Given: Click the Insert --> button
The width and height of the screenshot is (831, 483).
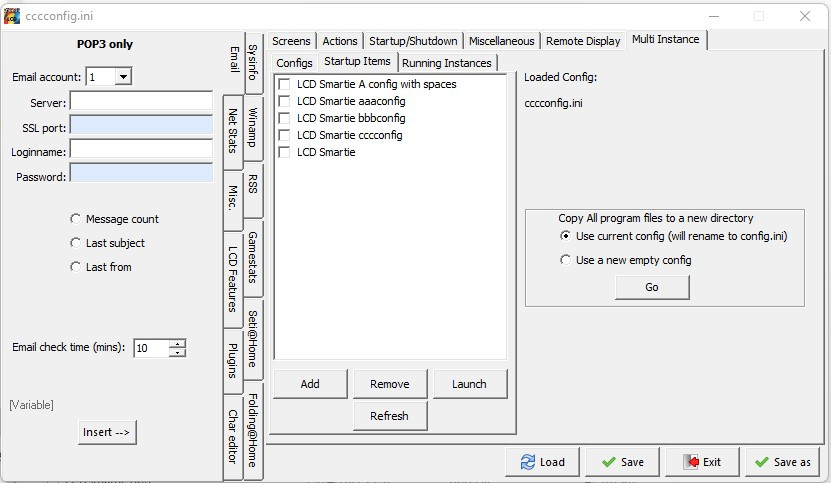Looking at the screenshot, I should pyautogui.click(x=107, y=432).
